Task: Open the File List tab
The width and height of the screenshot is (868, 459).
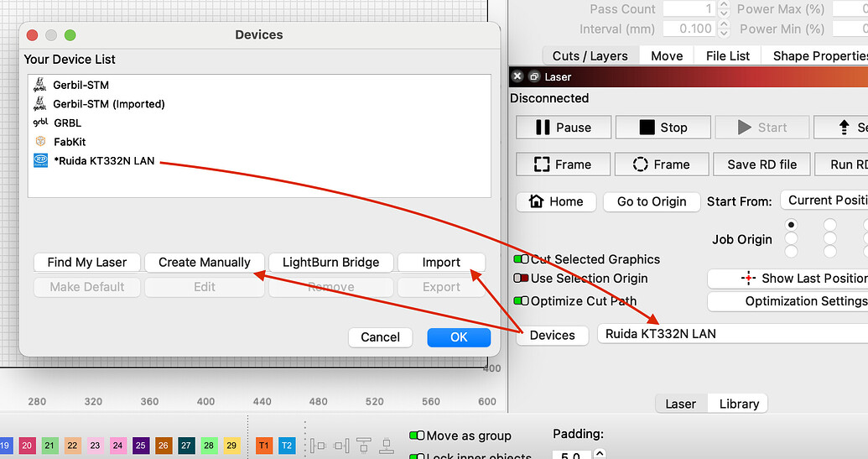Action: click(x=727, y=56)
